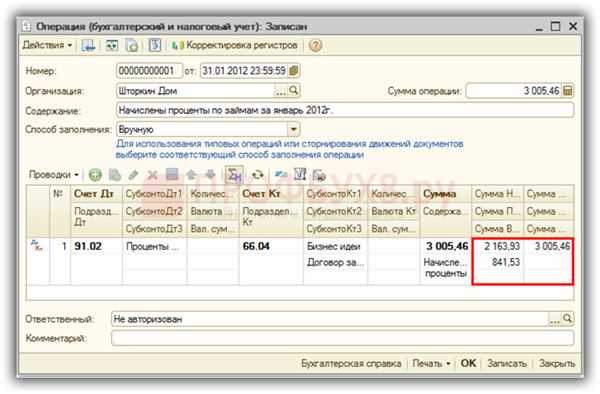Click the pencil edit row icon
The width and height of the screenshot is (600, 394).
click(133, 175)
